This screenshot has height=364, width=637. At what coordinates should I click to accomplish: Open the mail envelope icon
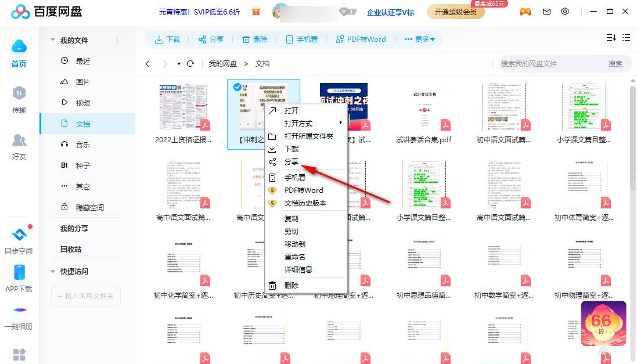tap(546, 12)
